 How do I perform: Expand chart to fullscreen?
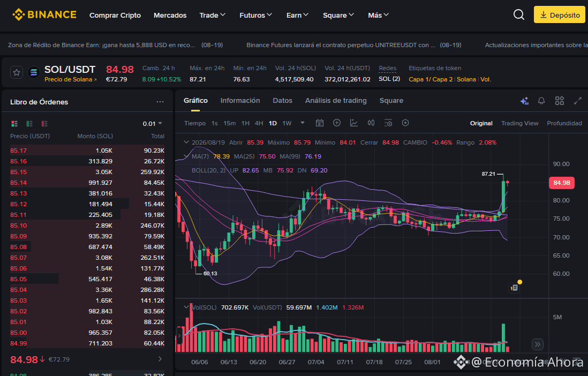pos(577,101)
